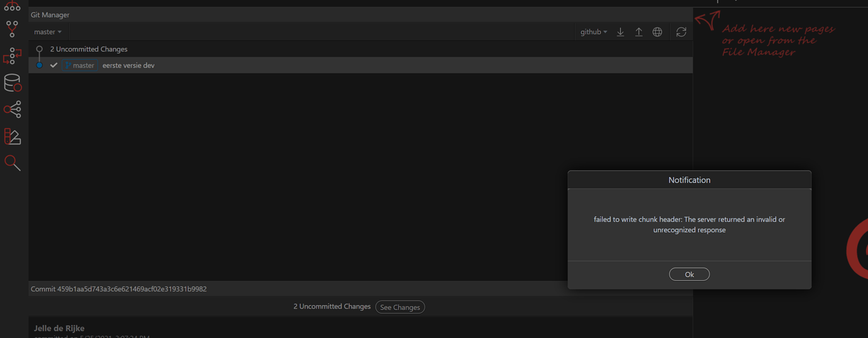Click Ok in the Notification dialog
The height and width of the screenshot is (338, 868).
[689, 275]
